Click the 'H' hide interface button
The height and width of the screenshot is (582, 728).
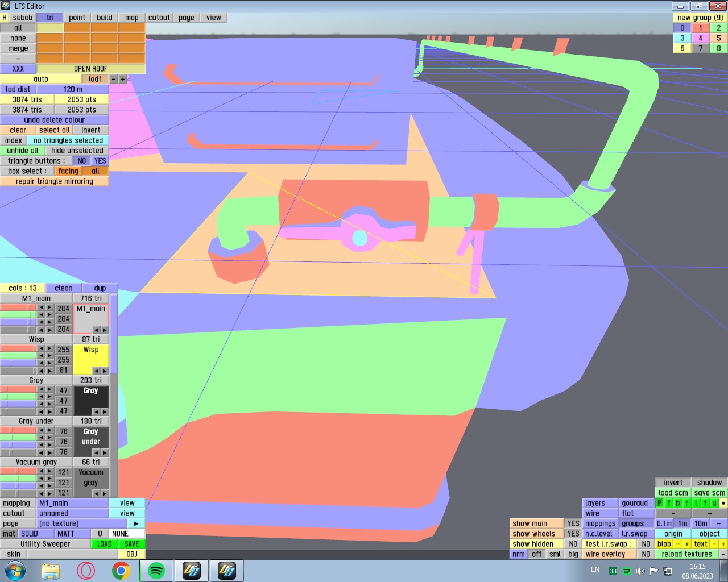(x=5, y=18)
